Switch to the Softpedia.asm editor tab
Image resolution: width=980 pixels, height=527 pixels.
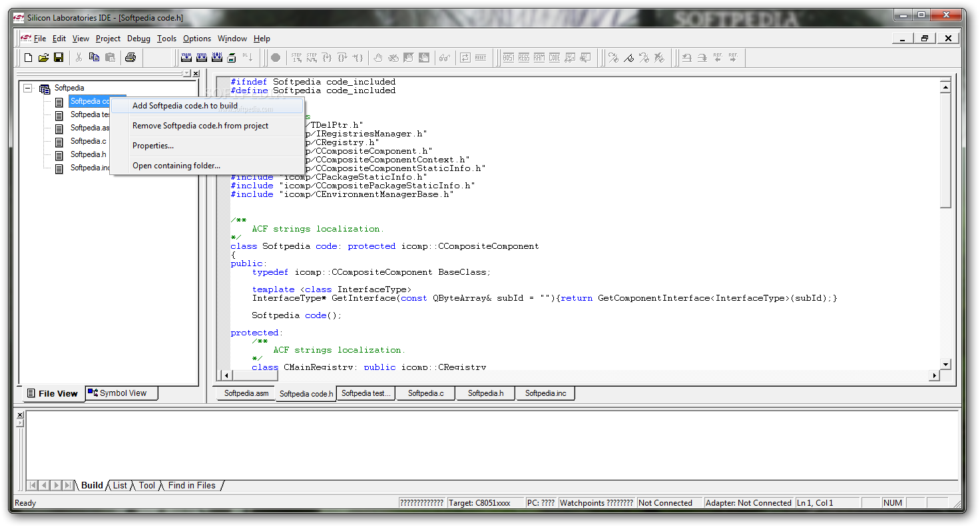(x=246, y=393)
